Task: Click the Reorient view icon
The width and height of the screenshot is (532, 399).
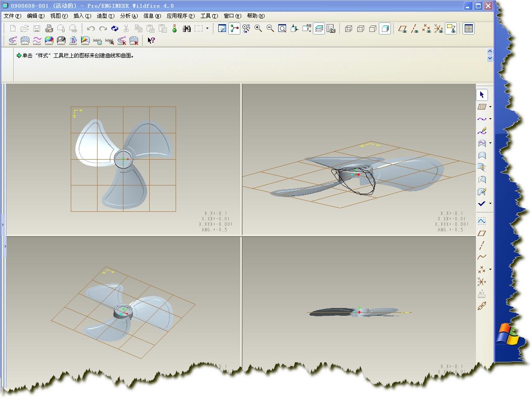Action: (294, 29)
